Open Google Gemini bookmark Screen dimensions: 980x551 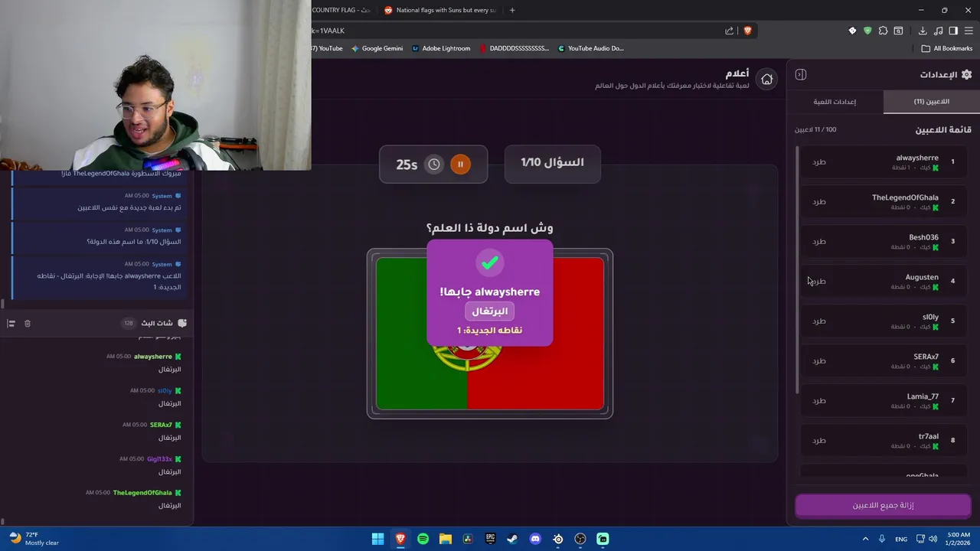point(377,48)
